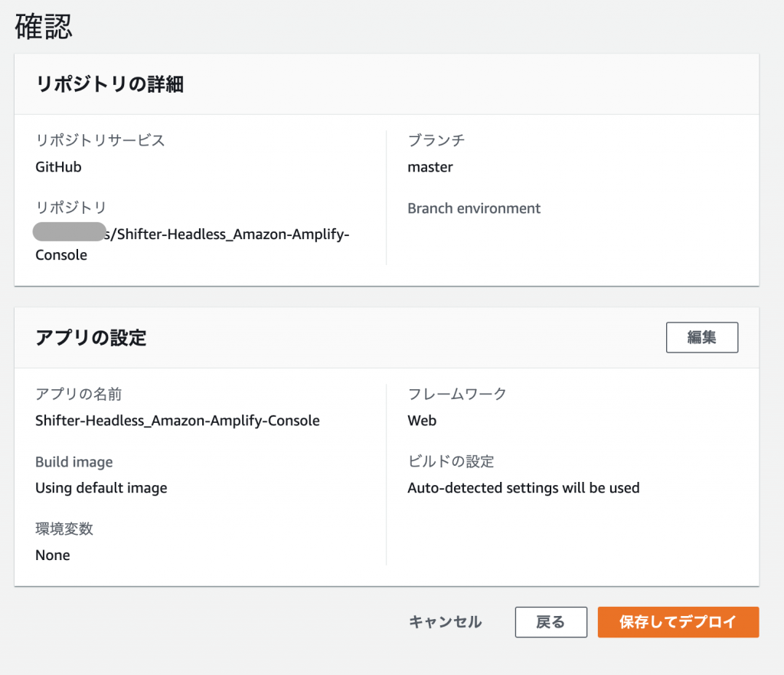Viewport: 784px width, 675px height.
Task: Click the Using default image value
Action: click(x=102, y=488)
